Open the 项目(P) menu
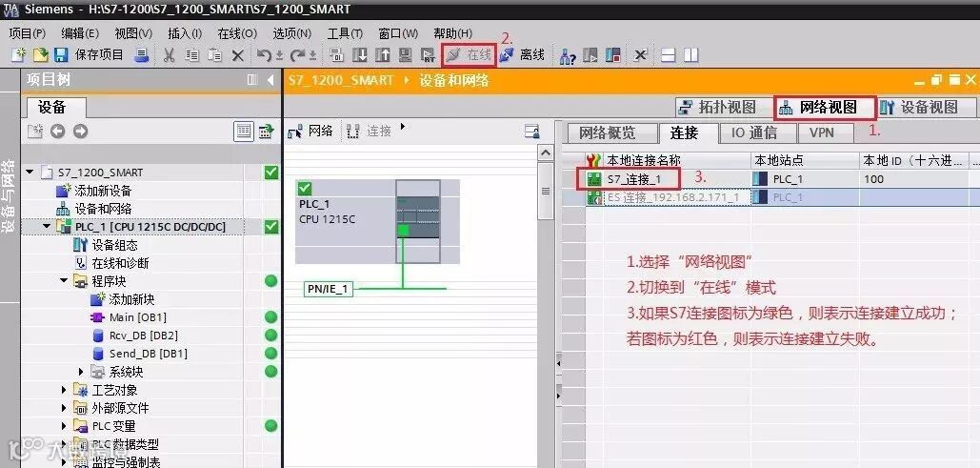This screenshot has width=980, height=468. (x=28, y=33)
